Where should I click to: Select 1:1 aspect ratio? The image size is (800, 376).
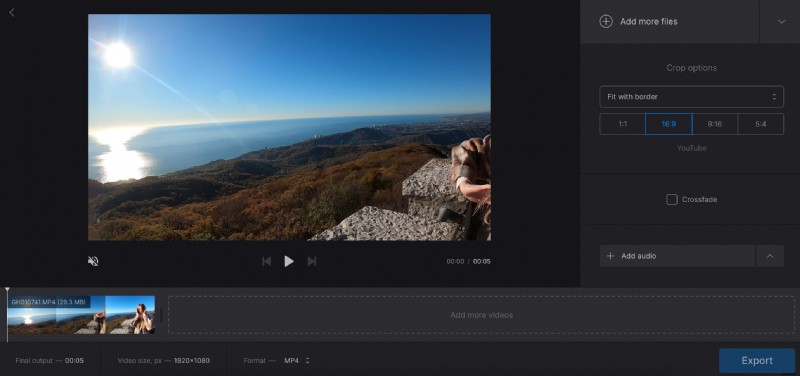coord(622,124)
